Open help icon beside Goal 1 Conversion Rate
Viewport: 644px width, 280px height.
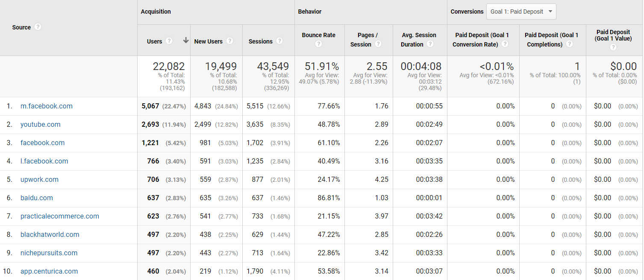505,44
